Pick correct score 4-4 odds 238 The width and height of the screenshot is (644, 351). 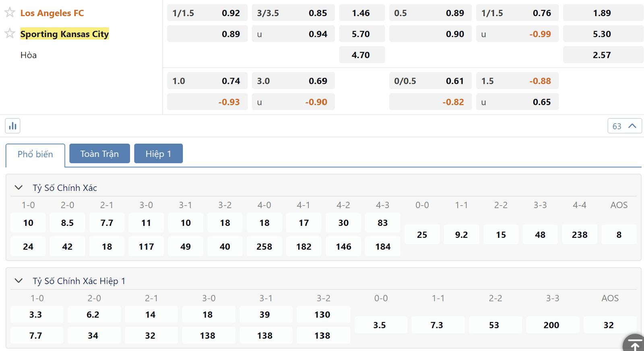click(x=580, y=235)
